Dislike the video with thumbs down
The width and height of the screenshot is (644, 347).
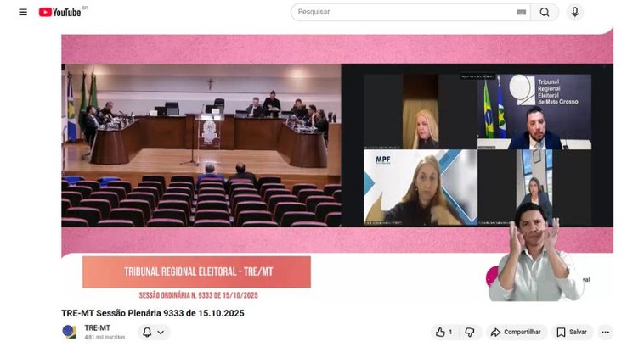[470, 332]
